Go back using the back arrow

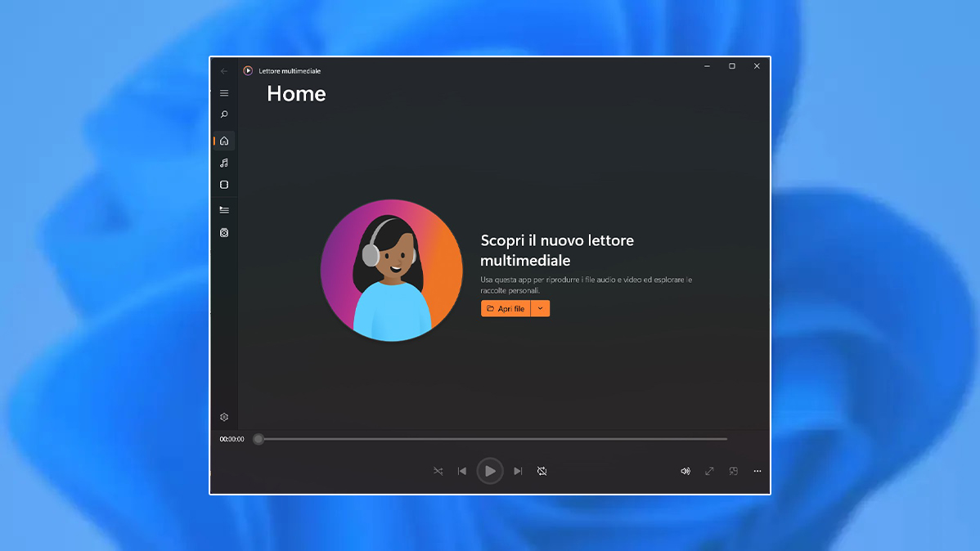coord(224,71)
